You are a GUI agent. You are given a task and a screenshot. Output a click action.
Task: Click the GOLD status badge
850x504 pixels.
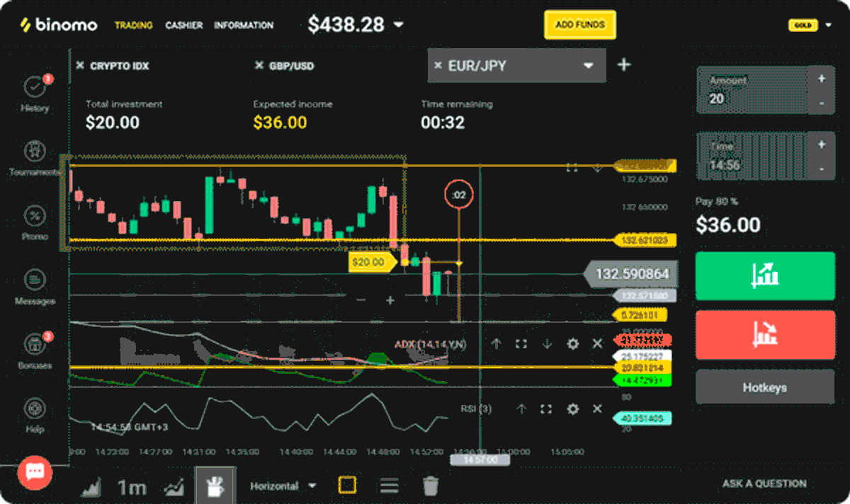point(803,25)
